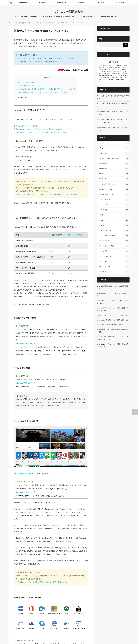Hide the 目次 table of contents

coord(47,78)
